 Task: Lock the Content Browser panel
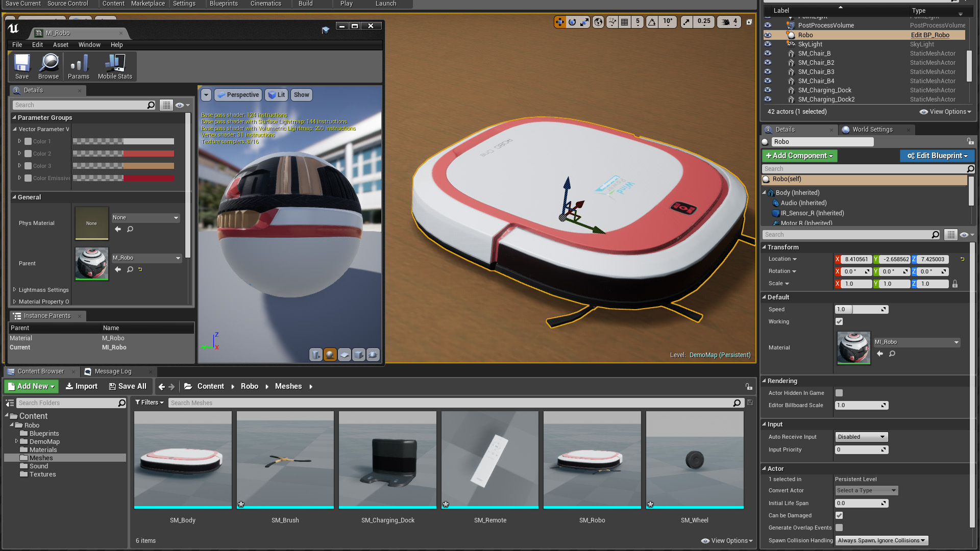[x=748, y=387]
